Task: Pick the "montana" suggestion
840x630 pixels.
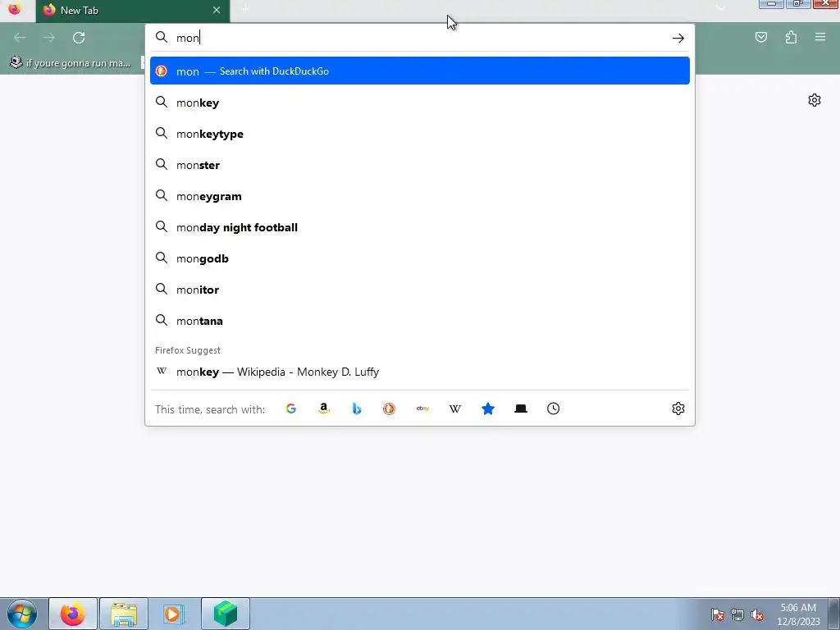Action: (x=420, y=321)
